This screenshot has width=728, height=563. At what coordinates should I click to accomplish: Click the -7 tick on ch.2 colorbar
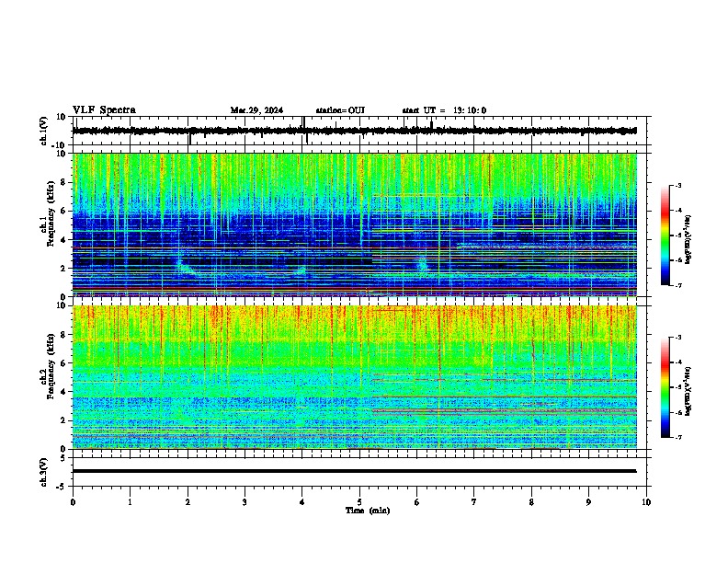677,437
